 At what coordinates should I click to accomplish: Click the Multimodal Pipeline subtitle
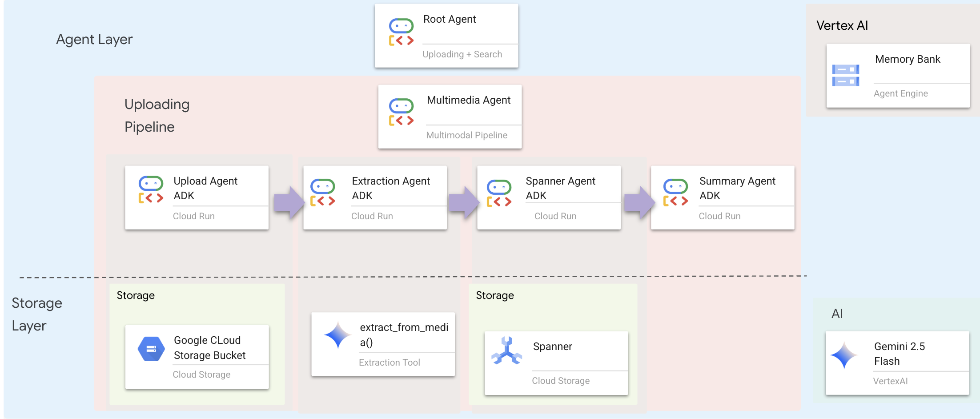click(466, 135)
